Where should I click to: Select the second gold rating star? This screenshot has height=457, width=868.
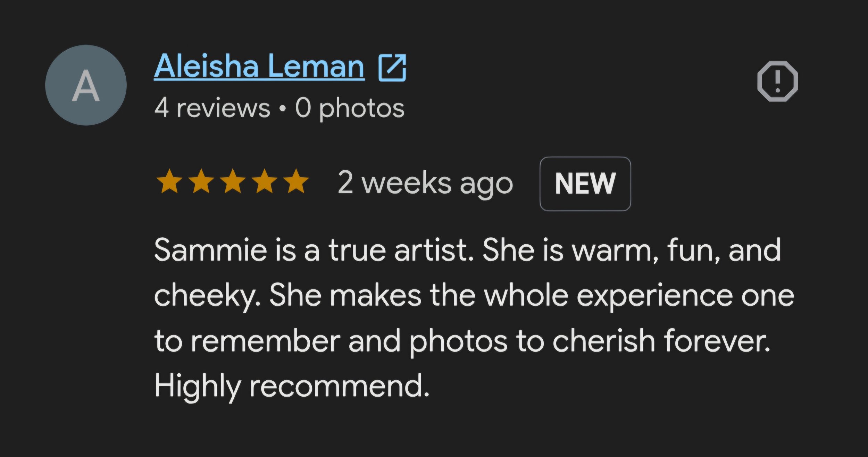(201, 181)
